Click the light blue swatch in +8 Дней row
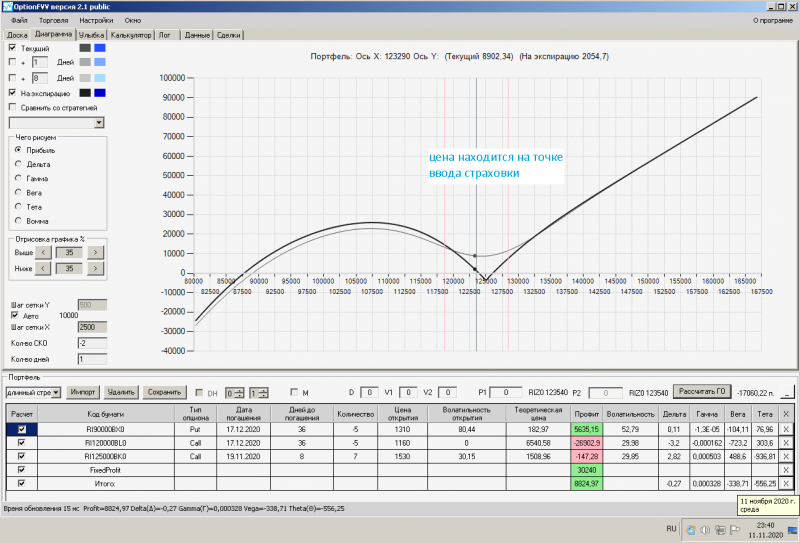800x543 pixels. point(100,78)
